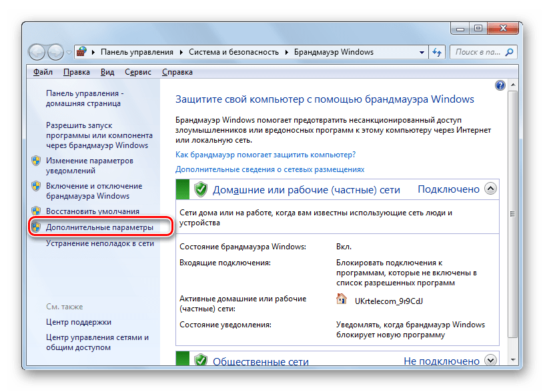
Task: Select Панель управления breadcrumb in address bar
Action: pos(137,52)
